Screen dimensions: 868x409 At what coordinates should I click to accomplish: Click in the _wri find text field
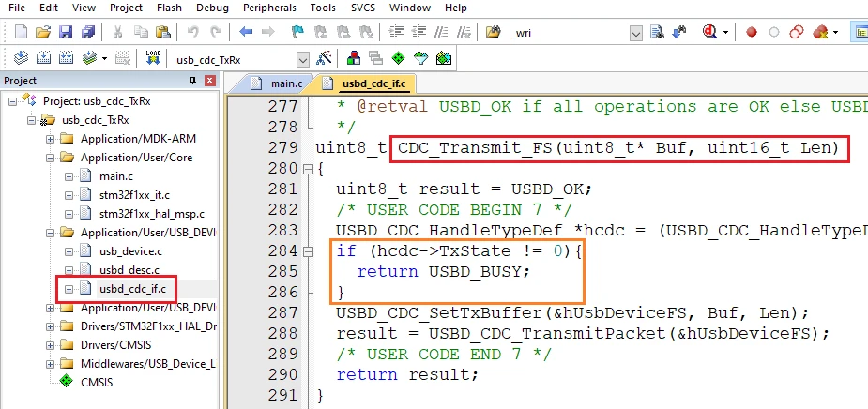click(x=568, y=33)
